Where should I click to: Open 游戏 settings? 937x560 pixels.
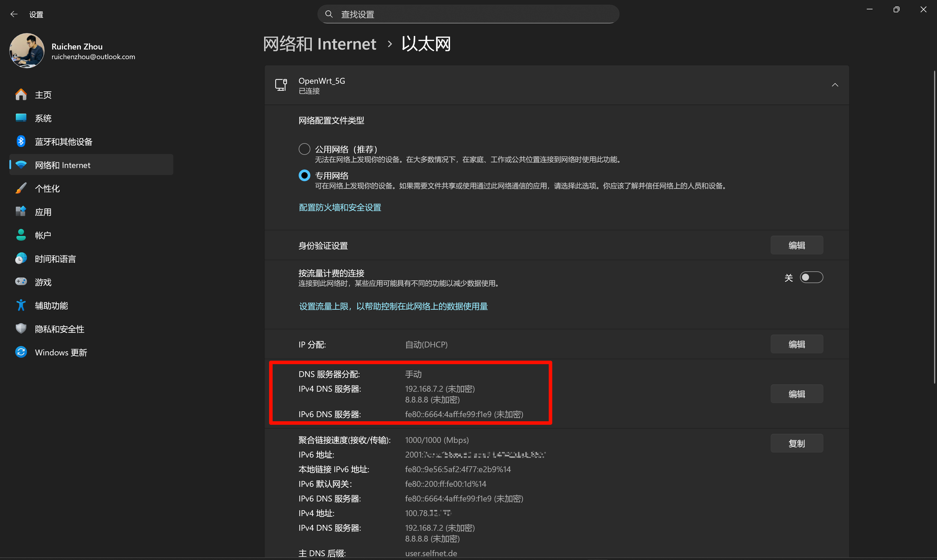coord(43,282)
